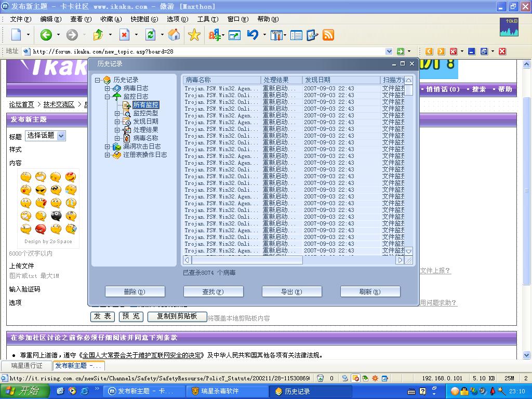Screen dimensions: 532x399
Task: Click the up-level arrow toolbar icon
Action: coord(98,35)
